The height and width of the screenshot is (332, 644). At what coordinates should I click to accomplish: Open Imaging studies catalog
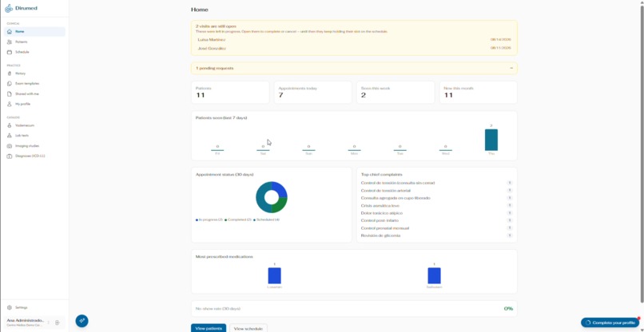click(34, 146)
